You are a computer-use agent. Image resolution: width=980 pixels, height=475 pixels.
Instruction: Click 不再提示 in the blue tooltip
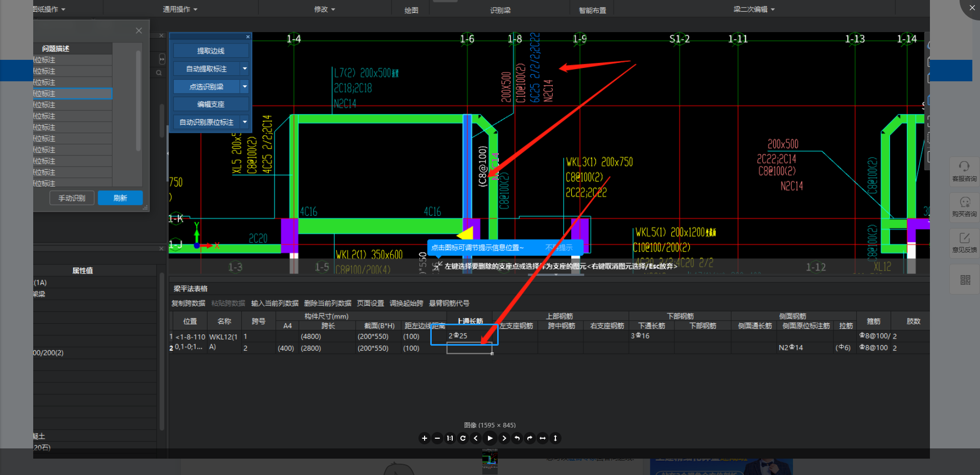click(x=559, y=247)
